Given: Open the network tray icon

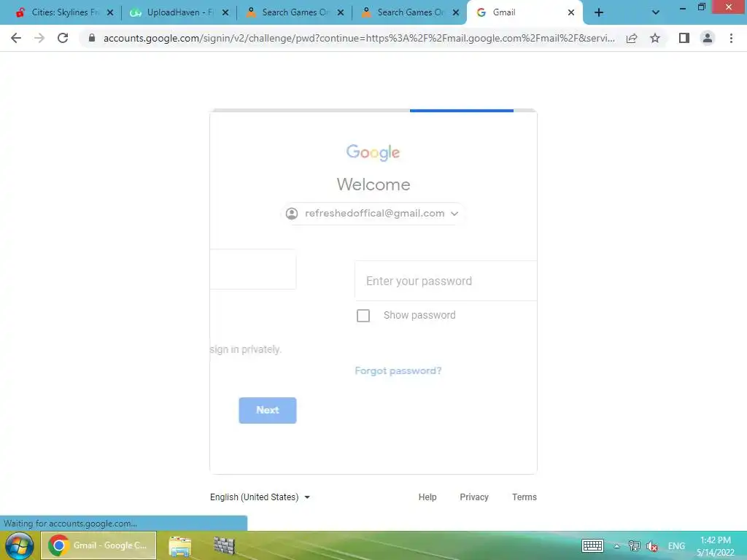Looking at the screenshot, I should point(634,545).
